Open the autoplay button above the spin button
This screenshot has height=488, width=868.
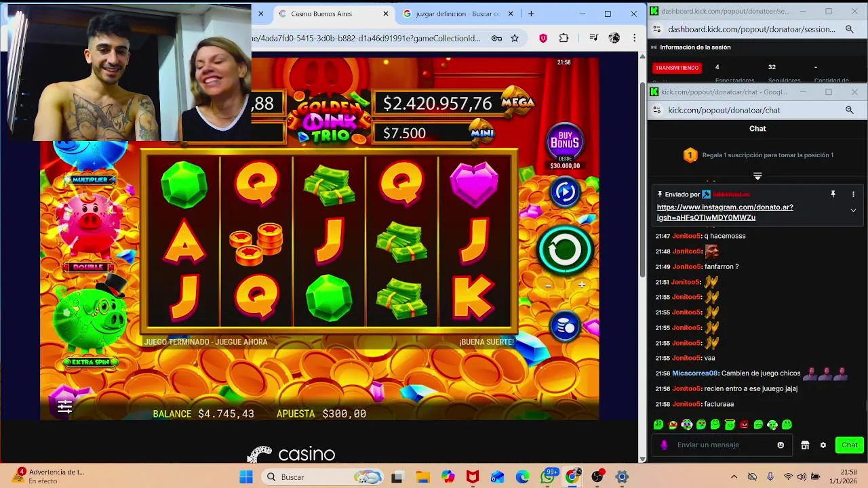(565, 192)
